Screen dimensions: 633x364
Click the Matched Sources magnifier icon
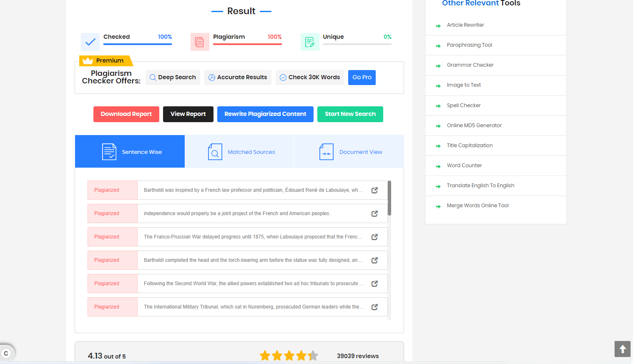pyautogui.click(x=215, y=152)
